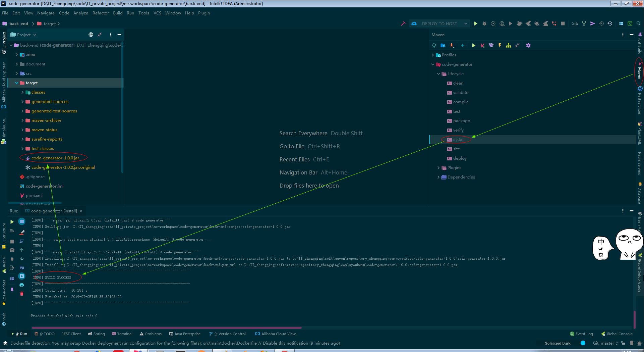The image size is (644, 352).
Task: Expand Maven Profiles node
Action: [433, 55]
